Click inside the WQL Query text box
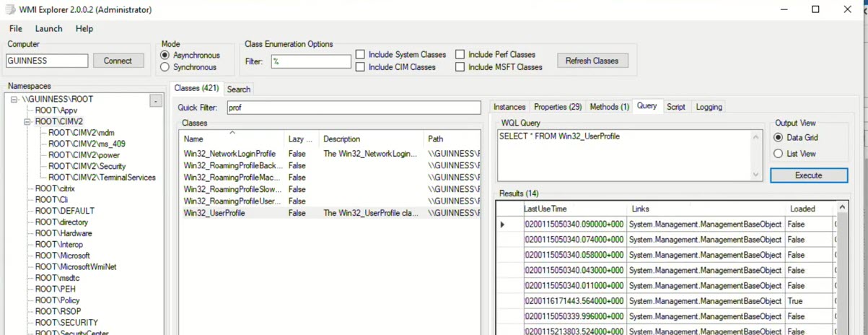Image resolution: width=868 pixels, height=335 pixels. [625, 155]
